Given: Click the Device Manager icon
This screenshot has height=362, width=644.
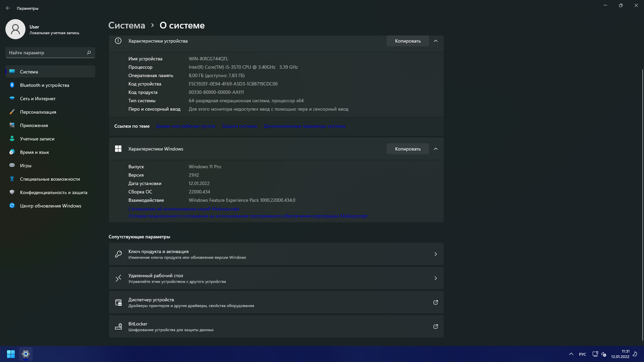Looking at the screenshot, I should [x=118, y=302].
